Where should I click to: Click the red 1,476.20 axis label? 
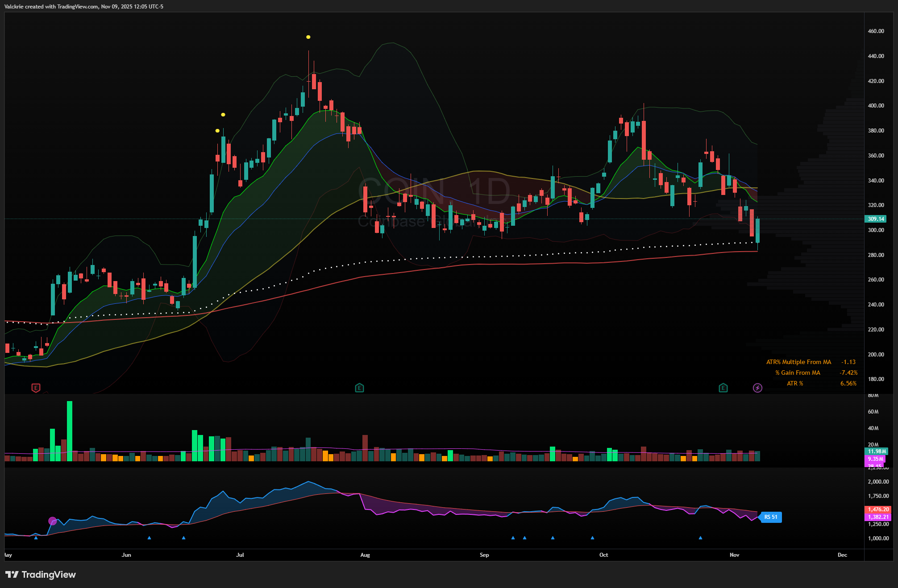tap(878, 509)
